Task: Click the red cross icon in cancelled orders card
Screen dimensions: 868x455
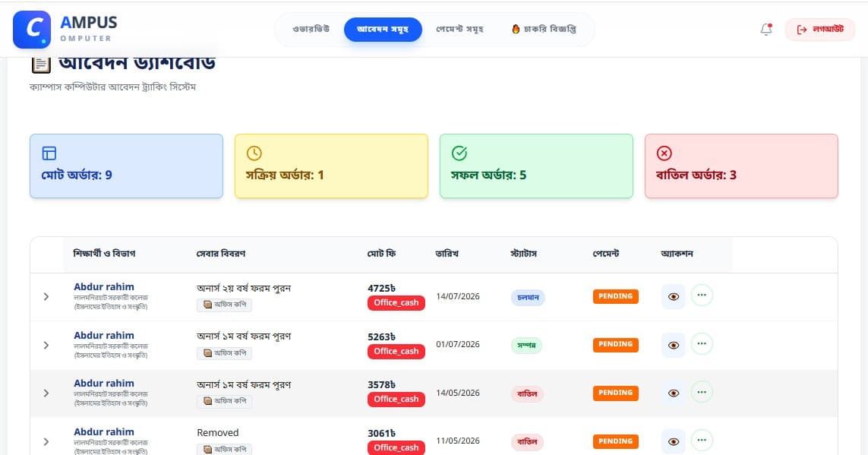Action: point(664,153)
